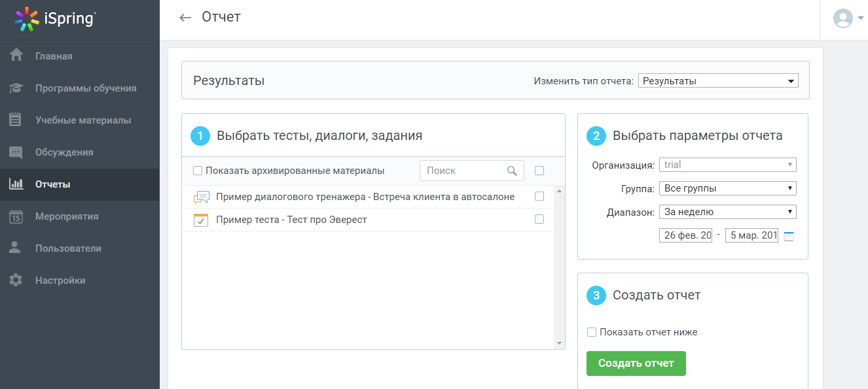Select the Программы обучения sidebar icon
Image resolution: width=868 pixels, height=389 pixels.
coord(16,88)
